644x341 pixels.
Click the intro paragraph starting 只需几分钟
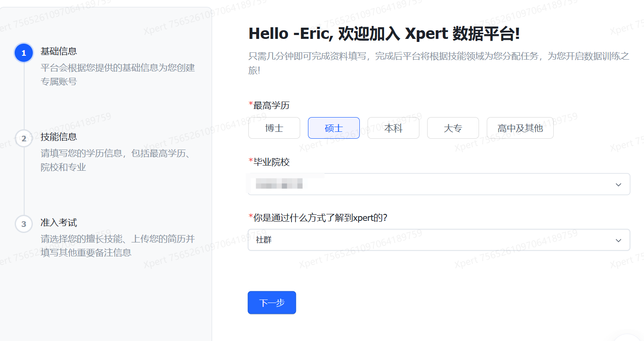pos(439,63)
